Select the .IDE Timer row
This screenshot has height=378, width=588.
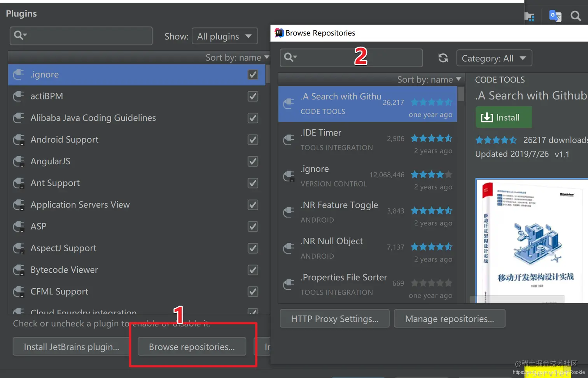click(367, 140)
